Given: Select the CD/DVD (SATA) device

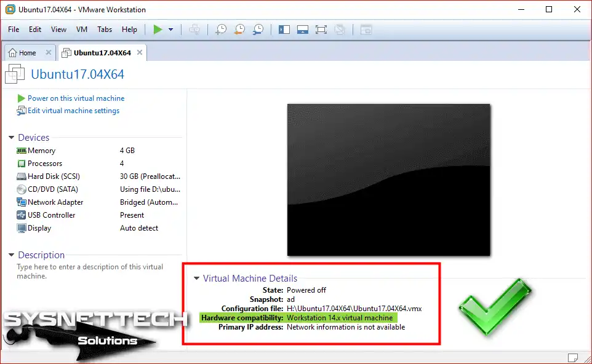Looking at the screenshot, I should tap(99, 189).
